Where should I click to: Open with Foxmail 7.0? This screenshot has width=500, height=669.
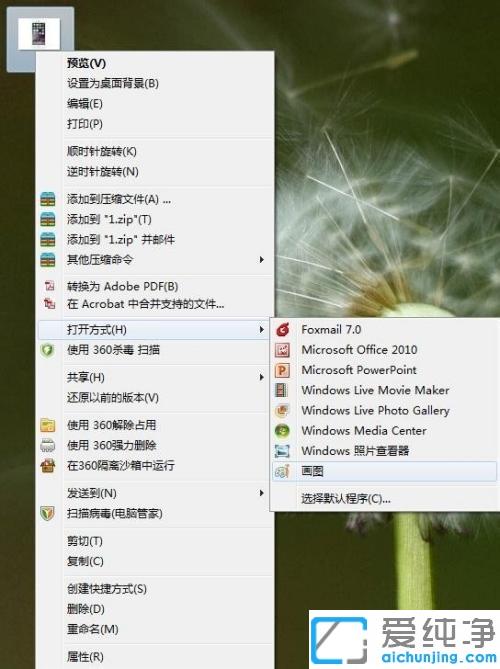point(331,329)
